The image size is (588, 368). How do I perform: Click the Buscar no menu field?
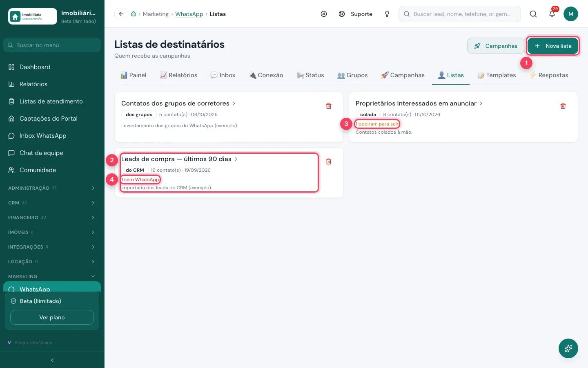click(52, 45)
